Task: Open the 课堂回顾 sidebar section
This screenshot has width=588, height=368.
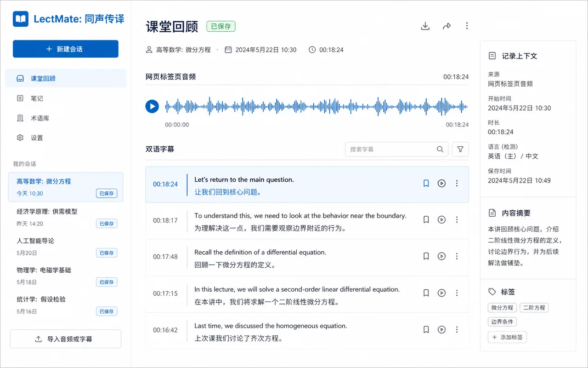Action: (x=66, y=78)
